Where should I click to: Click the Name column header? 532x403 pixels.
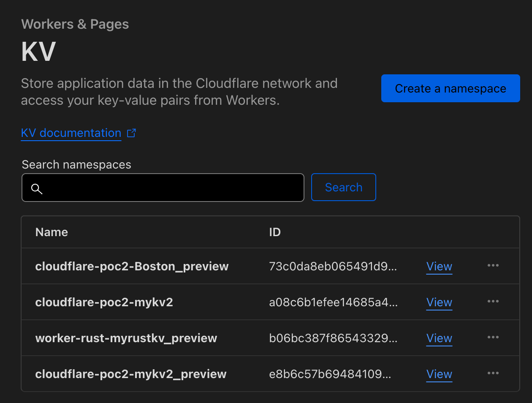52,232
